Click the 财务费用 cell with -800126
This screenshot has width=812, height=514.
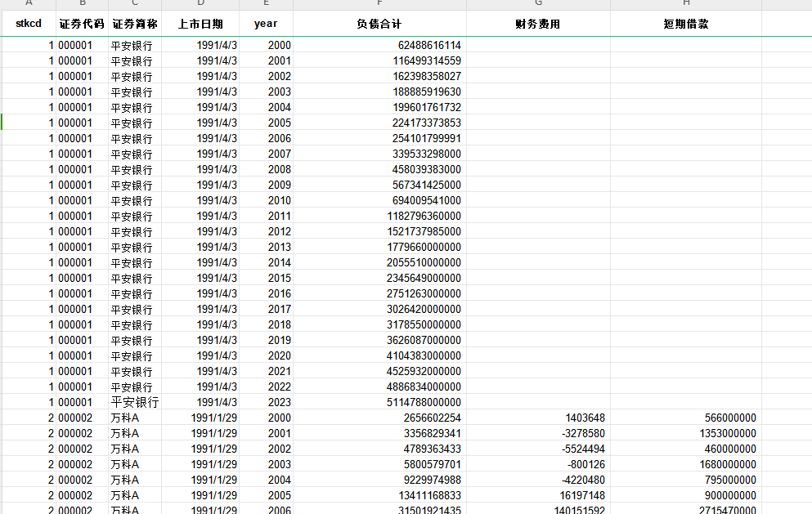[538, 464]
